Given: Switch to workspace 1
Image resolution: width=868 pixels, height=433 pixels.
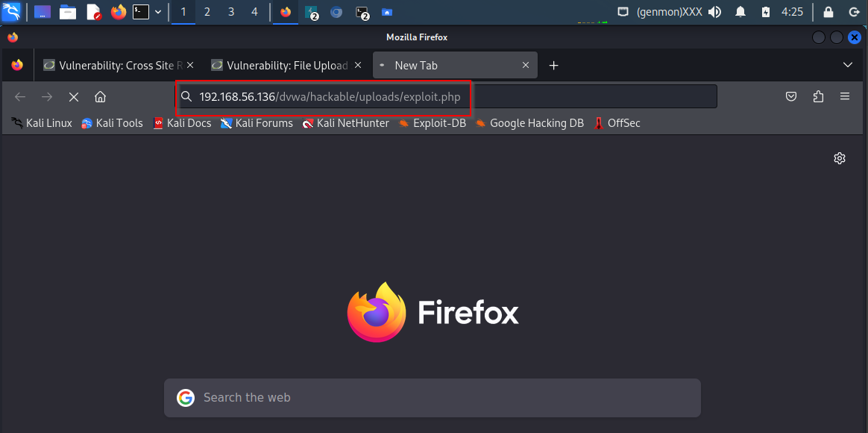Looking at the screenshot, I should pyautogui.click(x=183, y=12).
